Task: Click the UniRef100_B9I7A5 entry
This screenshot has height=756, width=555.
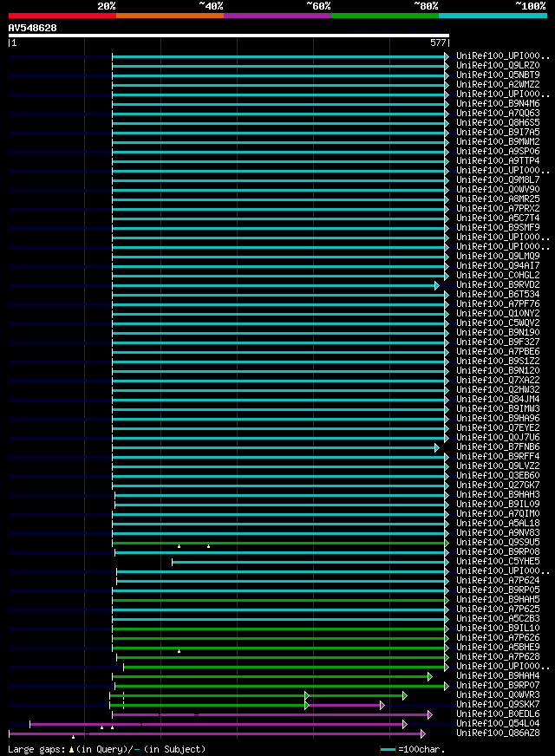Action: click(x=498, y=132)
